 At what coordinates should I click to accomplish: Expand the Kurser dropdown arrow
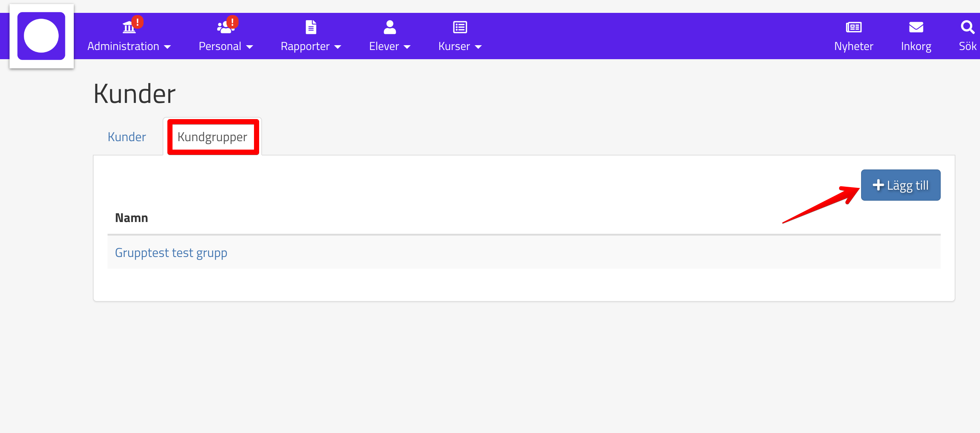[478, 47]
